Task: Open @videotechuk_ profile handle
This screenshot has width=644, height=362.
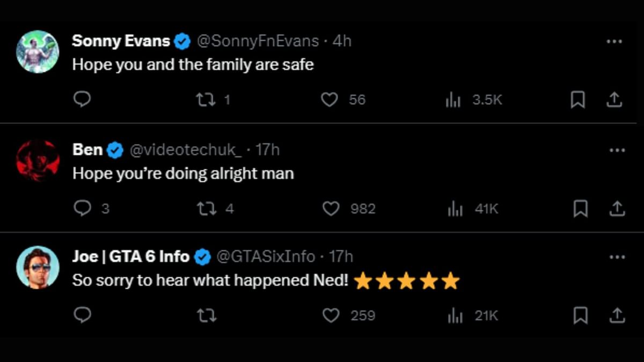Action: [x=185, y=150]
